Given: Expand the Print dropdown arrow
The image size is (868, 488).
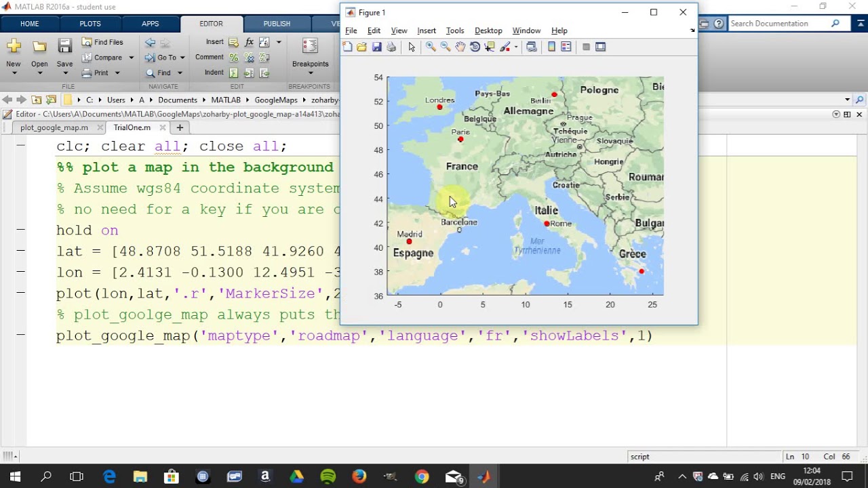Looking at the screenshot, I should click(117, 73).
